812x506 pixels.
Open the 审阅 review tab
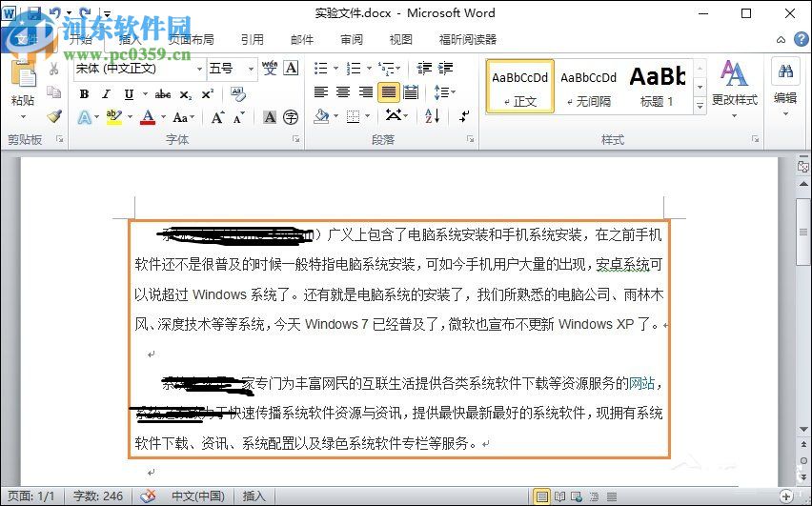point(352,40)
